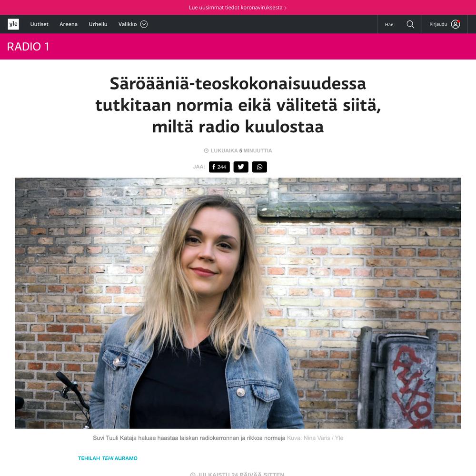Share the article via WhatsApp
The image size is (476, 476).
(259, 167)
